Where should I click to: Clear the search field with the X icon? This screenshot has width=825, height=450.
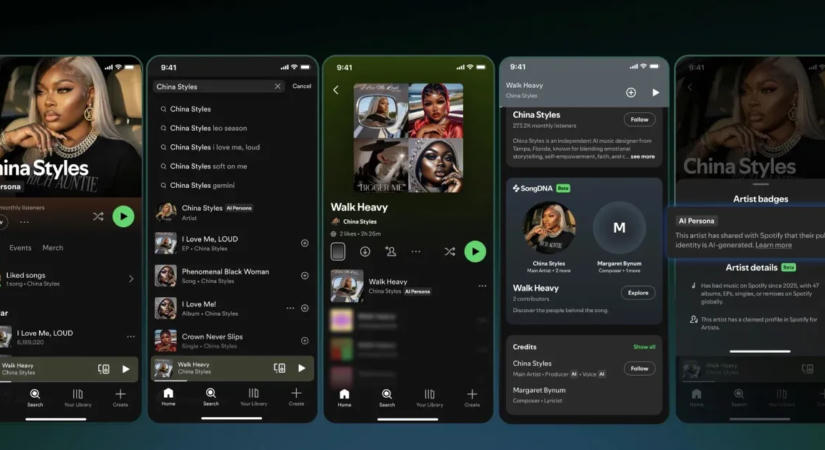click(x=277, y=86)
